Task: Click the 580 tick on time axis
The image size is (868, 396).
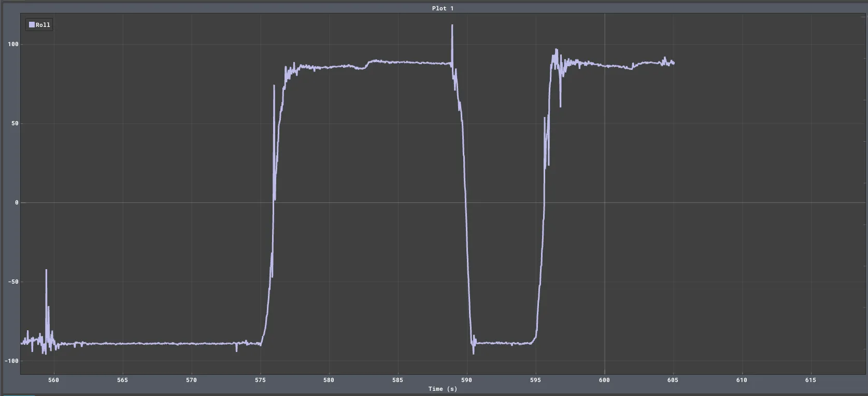Action: coord(329,380)
